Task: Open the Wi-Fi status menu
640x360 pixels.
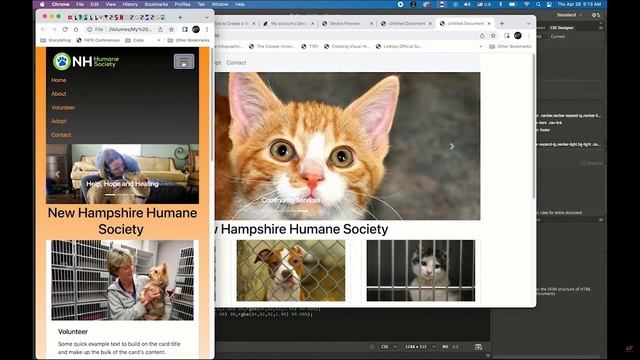Action: [x=527, y=4]
